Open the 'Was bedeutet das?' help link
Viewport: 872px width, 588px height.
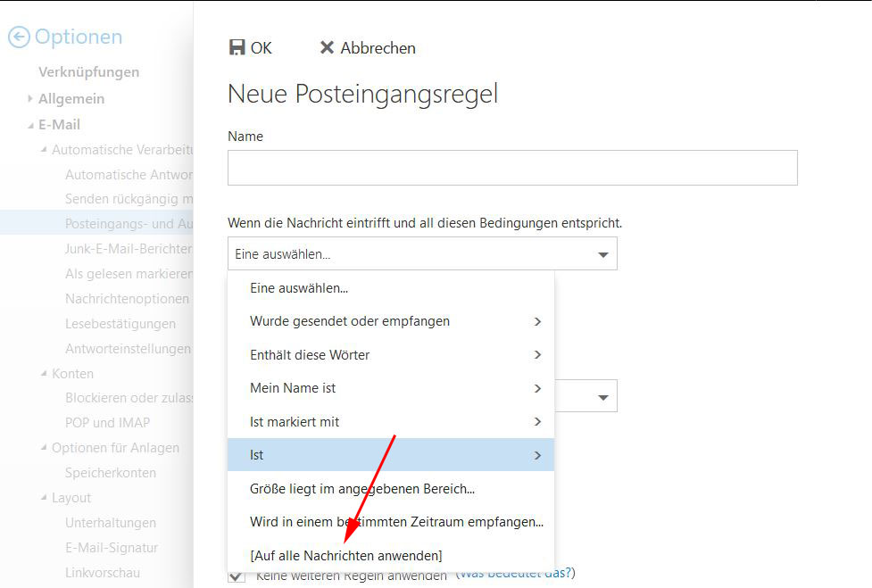[516, 573]
